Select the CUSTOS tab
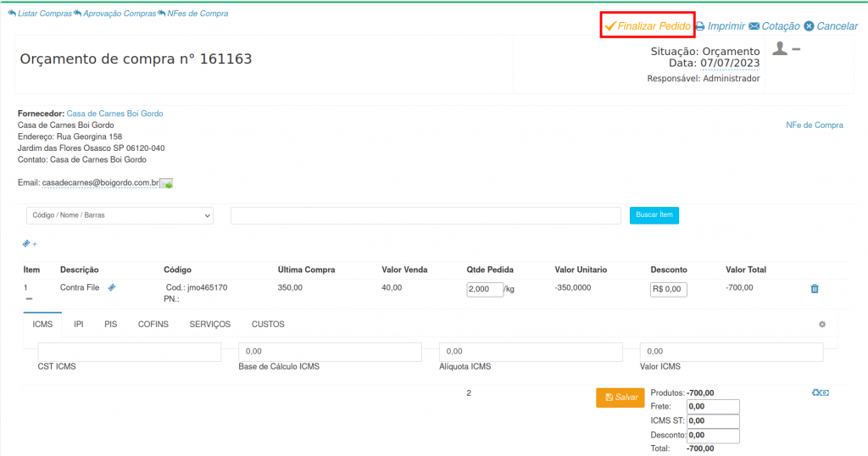The height and width of the screenshot is (456, 868). pos(268,325)
